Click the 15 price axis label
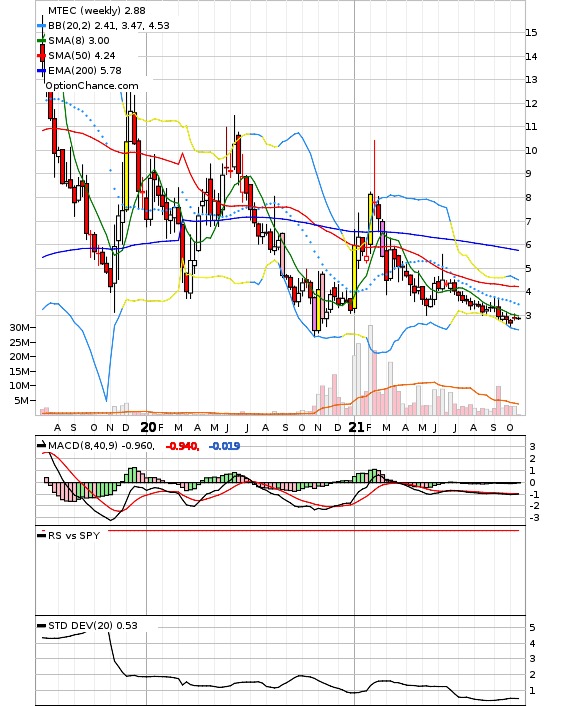 tap(531, 32)
